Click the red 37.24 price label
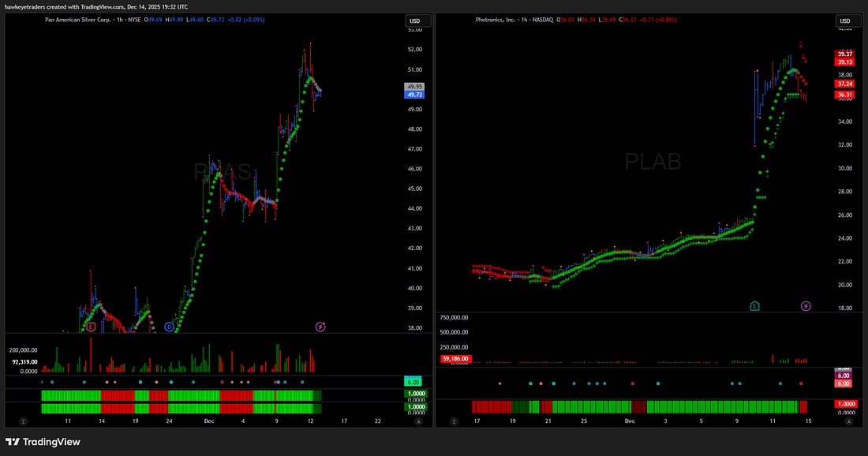This screenshot has width=868, height=456. click(845, 84)
